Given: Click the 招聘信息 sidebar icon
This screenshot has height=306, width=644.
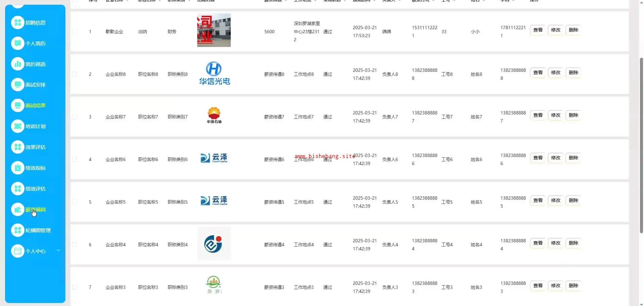Looking at the screenshot, I should (17, 22).
